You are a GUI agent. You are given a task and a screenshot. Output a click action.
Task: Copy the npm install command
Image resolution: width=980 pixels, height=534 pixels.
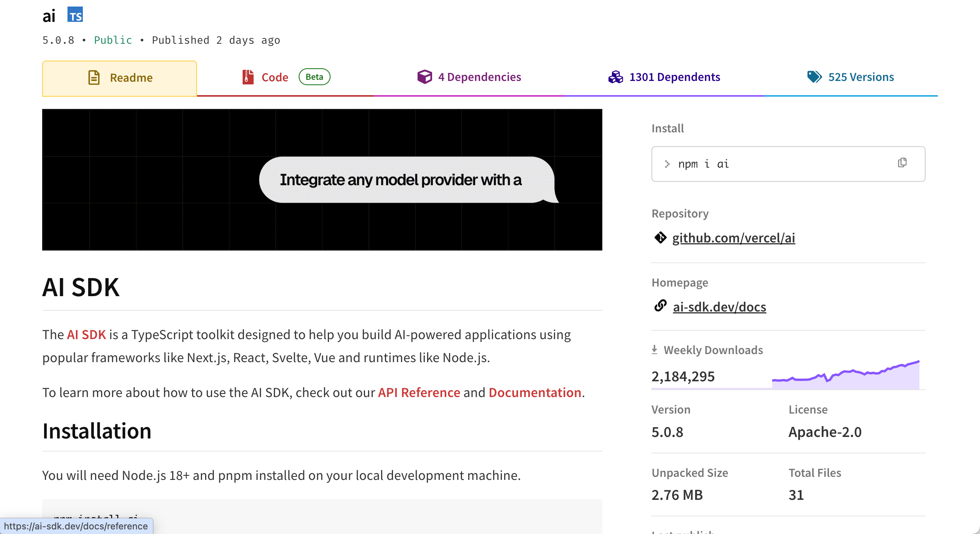[x=902, y=163]
